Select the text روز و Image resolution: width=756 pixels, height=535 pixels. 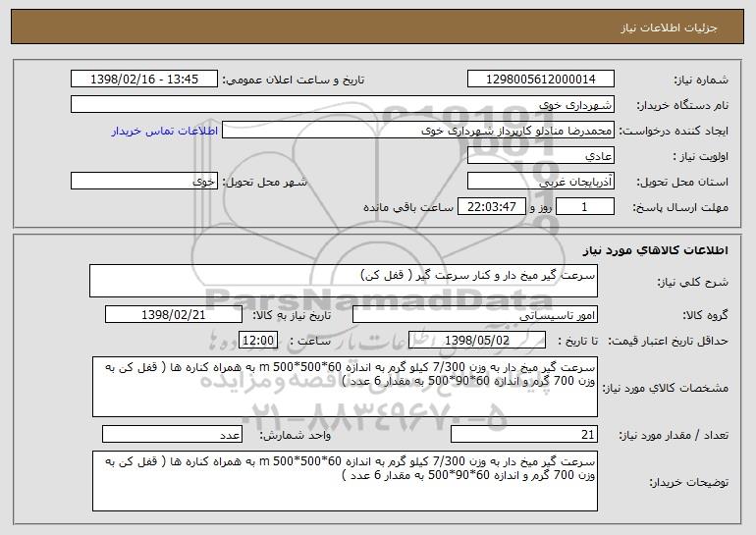coord(540,208)
